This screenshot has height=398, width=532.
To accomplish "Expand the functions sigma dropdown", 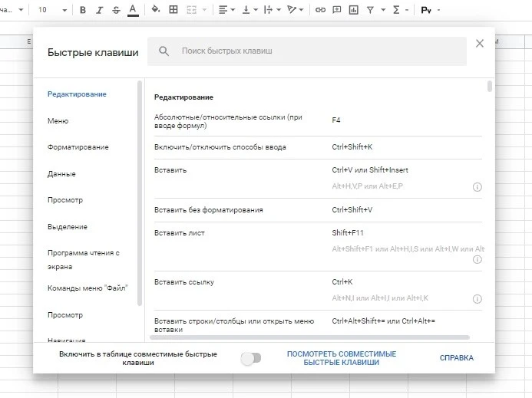I will [x=399, y=10].
